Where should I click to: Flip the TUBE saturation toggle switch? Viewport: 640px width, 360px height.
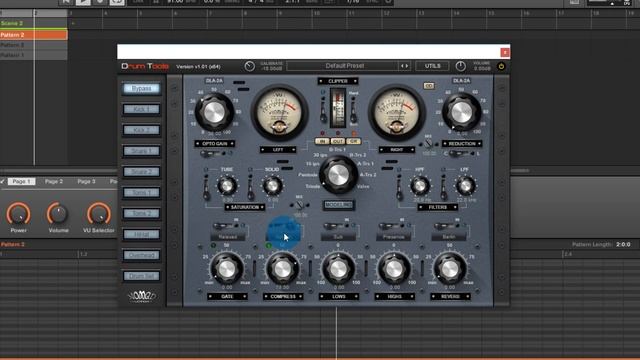click(207, 187)
